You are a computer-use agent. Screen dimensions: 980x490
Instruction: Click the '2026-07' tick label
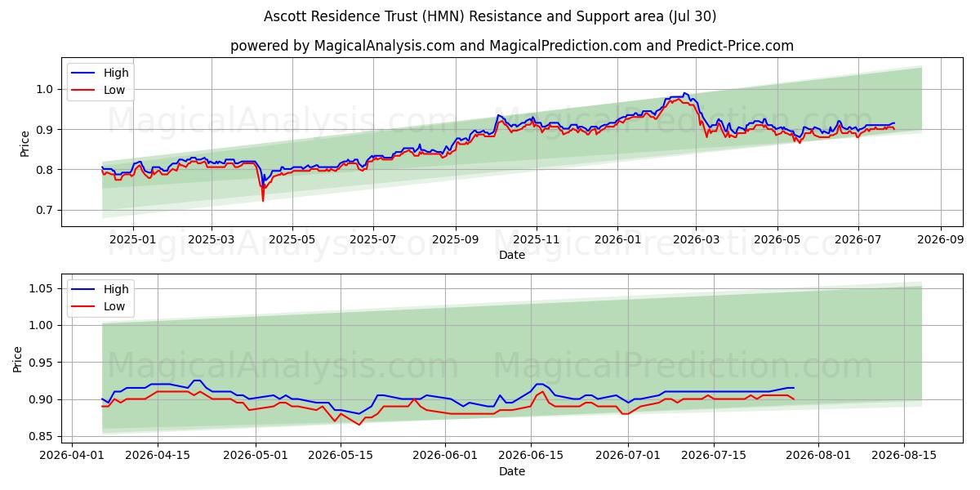[x=857, y=240]
